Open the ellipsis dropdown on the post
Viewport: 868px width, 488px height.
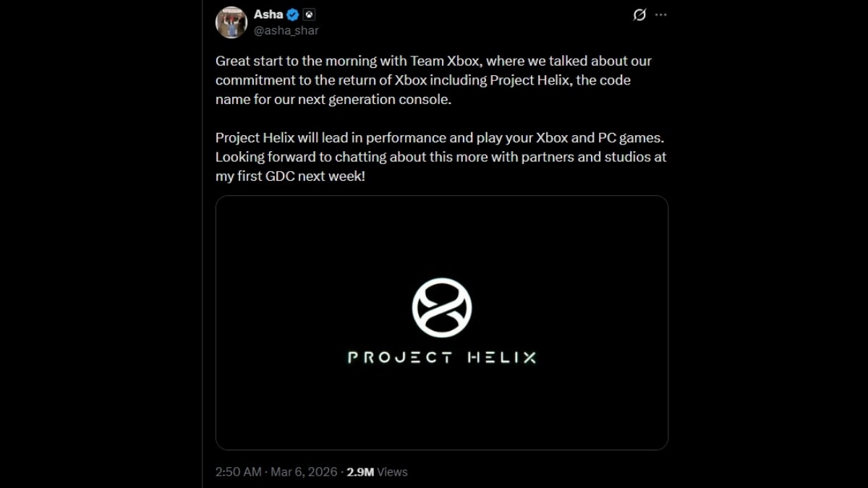pos(660,14)
